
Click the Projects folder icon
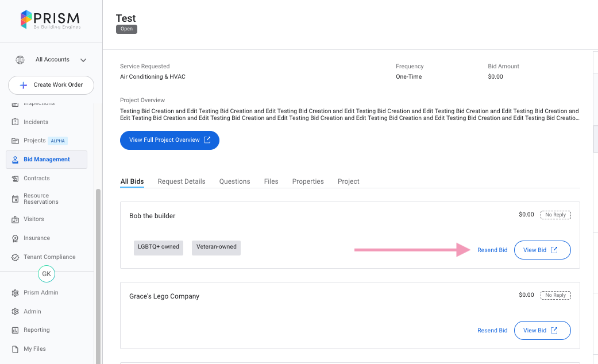[x=16, y=141]
